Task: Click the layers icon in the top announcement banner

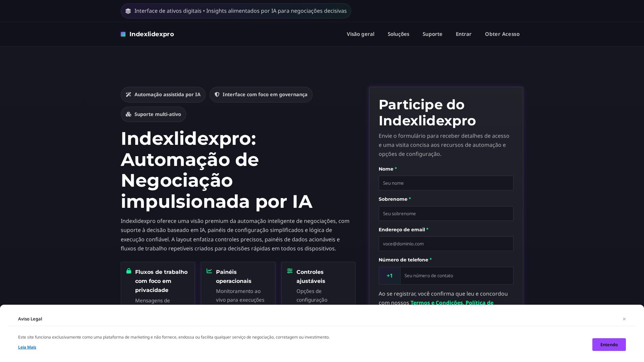Action: (x=128, y=11)
